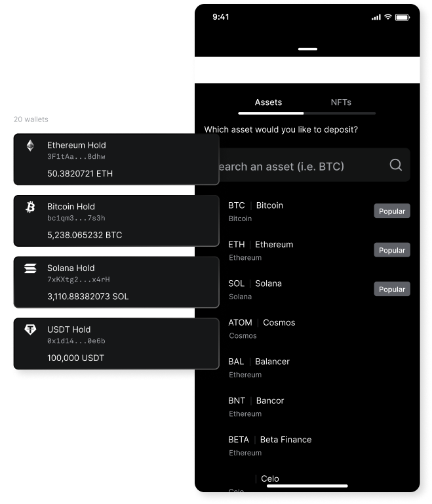Image resolution: width=432 pixels, height=504 pixels.
Task: Click the Tether logo in USDT Hold card
Action: pyautogui.click(x=30, y=329)
